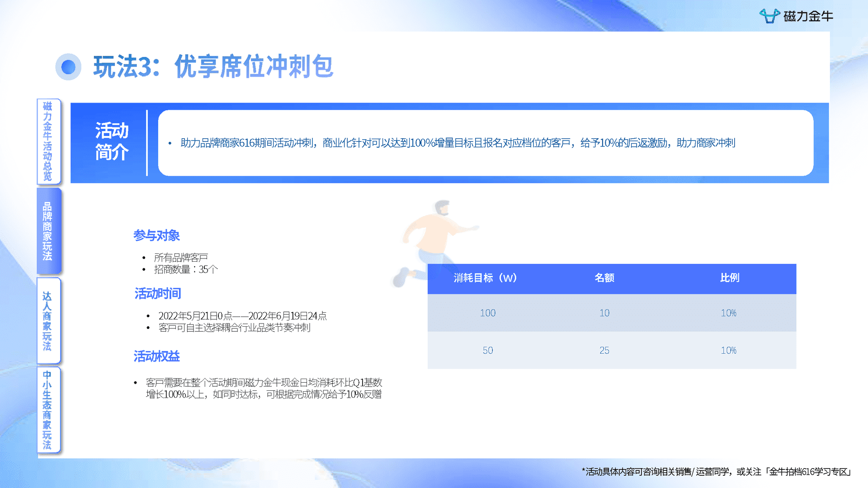The image size is (868, 488).
Task: Click the 名额 cell showing 10
Action: (x=604, y=313)
